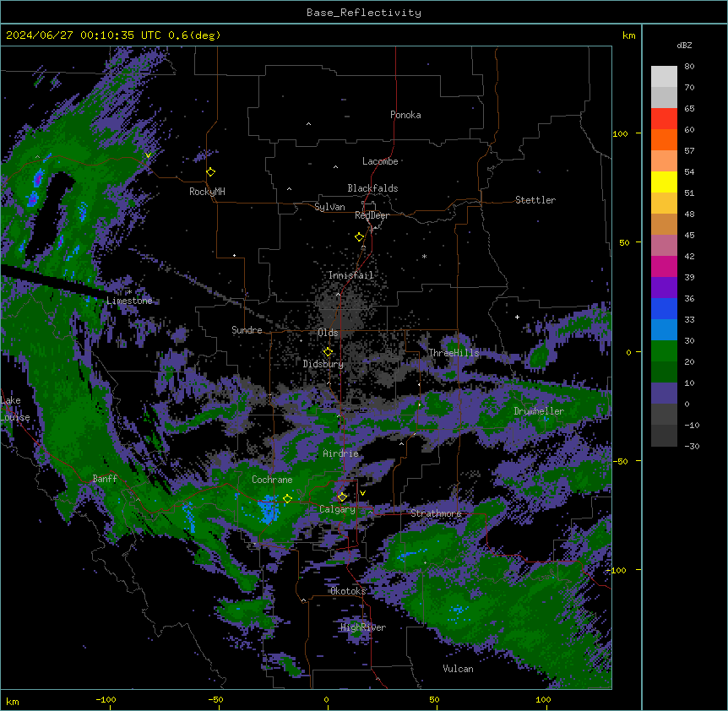Click the timestamp 2024/06/27 00:10:35 UTC
The height and width of the screenshot is (711, 728).
click(x=84, y=35)
